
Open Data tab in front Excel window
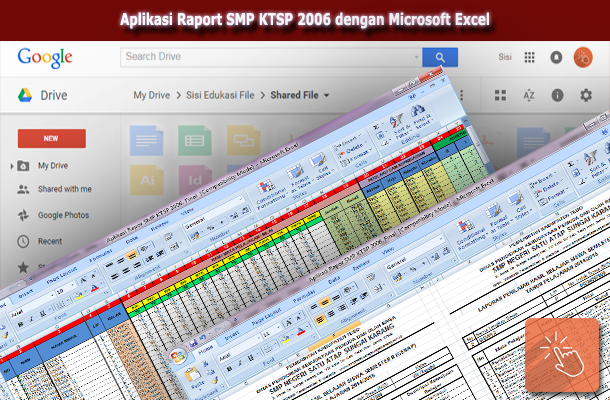tap(334, 281)
